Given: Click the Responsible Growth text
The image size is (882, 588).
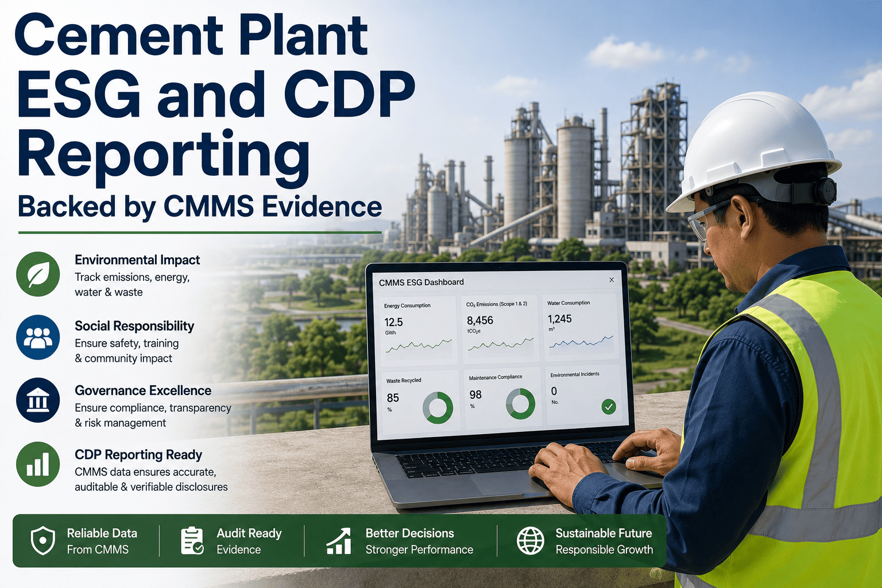Looking at the screenshot, I should (605, 550).
